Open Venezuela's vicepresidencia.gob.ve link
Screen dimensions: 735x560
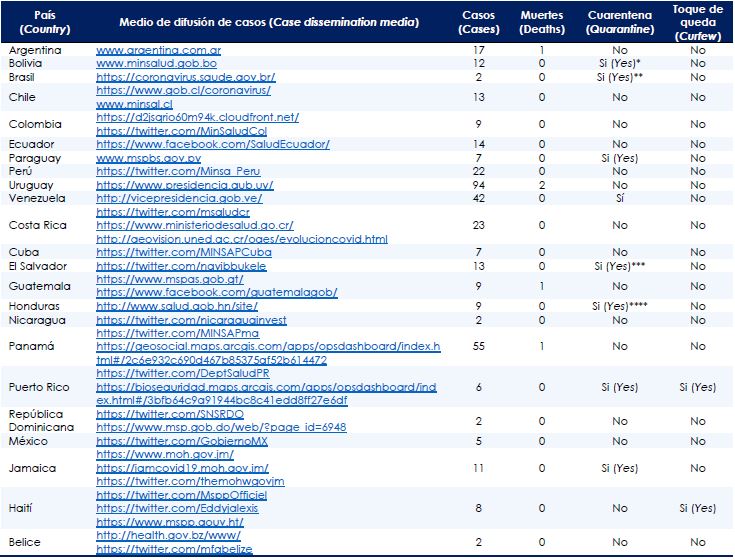point(179,198)
